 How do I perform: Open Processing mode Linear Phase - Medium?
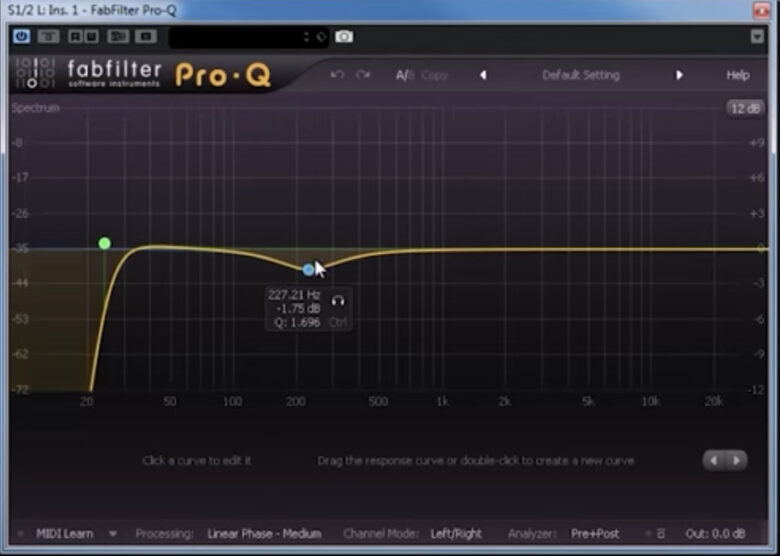(x=264, y=534)
